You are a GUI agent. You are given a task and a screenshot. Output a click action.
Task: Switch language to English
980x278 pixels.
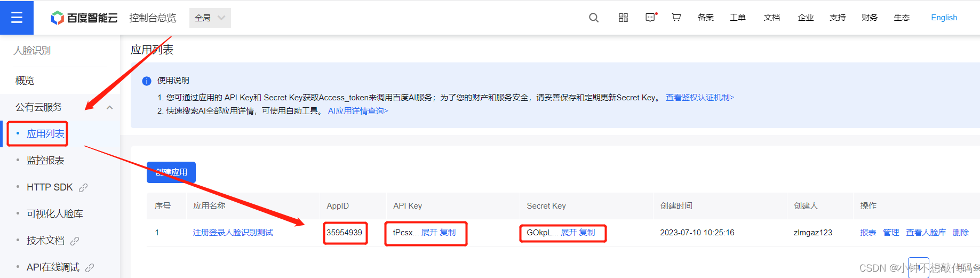(x=944, y=18)
